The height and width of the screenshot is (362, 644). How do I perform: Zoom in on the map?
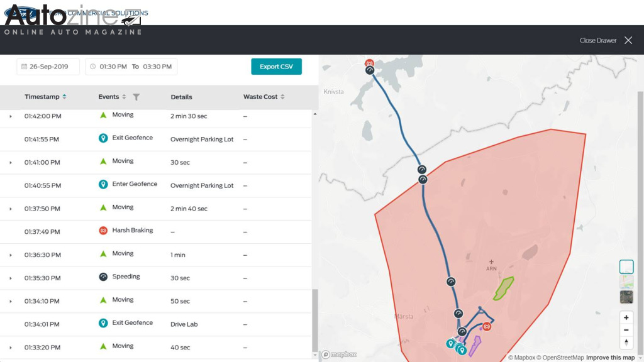pos(626,317)
